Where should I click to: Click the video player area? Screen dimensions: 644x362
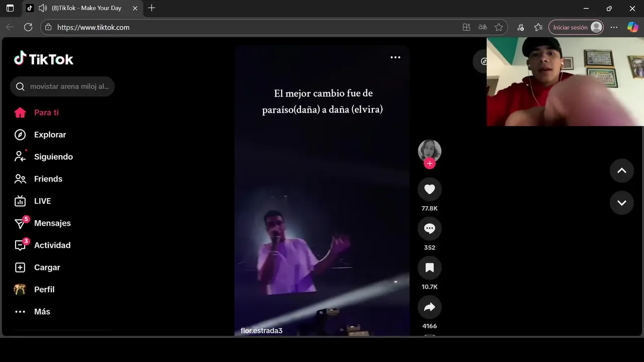322,191
